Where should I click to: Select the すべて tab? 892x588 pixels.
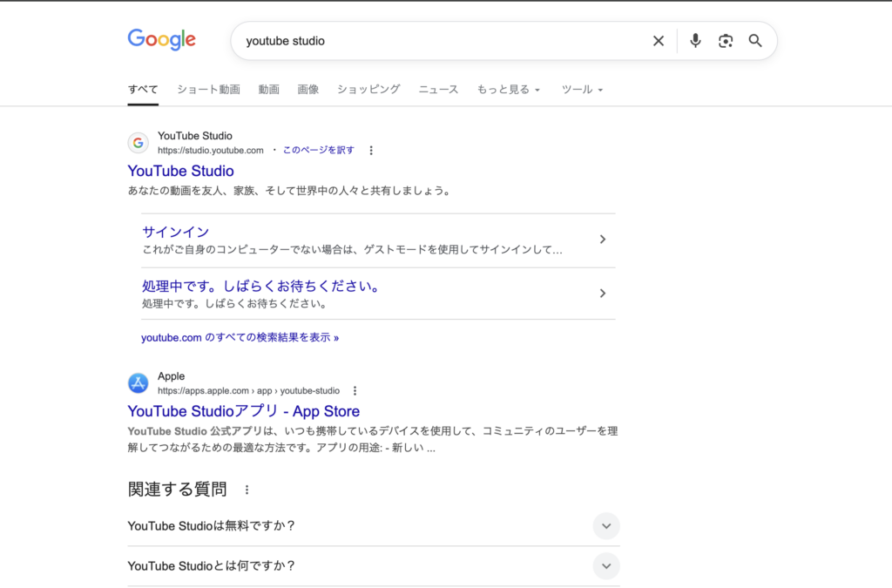click(x=143, y=89)
